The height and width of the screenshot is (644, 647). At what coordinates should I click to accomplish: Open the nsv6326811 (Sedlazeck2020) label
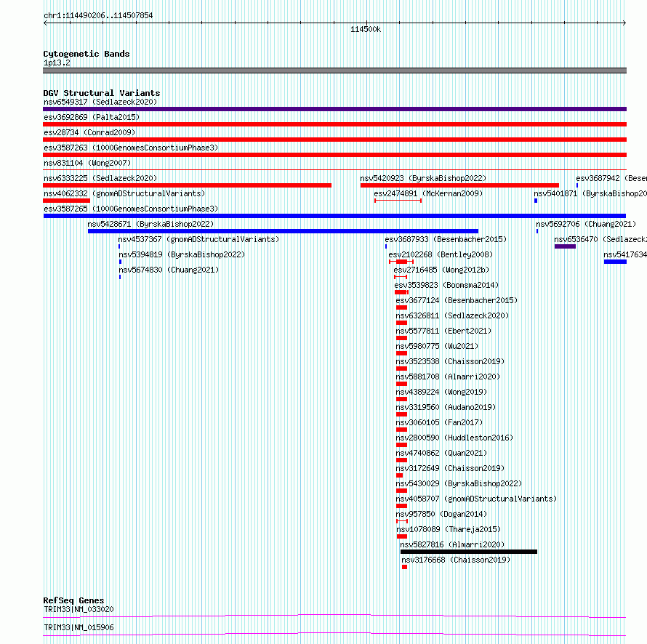click(452, 315)
